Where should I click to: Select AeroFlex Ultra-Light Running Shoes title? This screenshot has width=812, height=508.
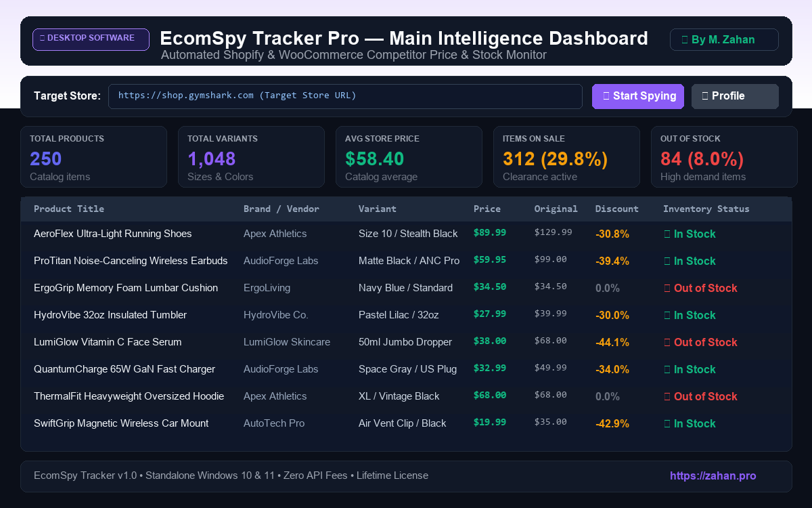(113, 234)
